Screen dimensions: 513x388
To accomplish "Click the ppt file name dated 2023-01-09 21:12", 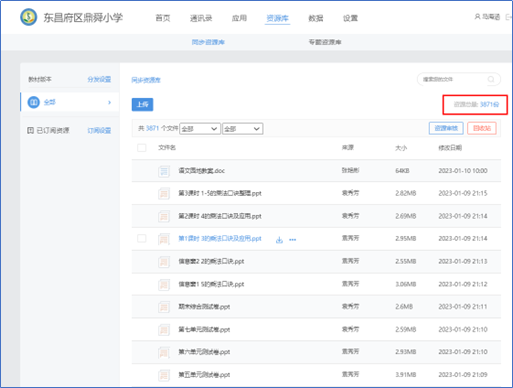I will (211, 284).
